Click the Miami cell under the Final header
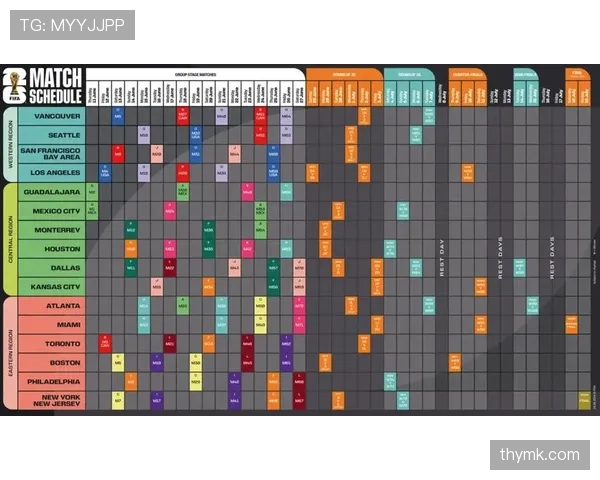 pyautogui.click(x=571, y=325)
